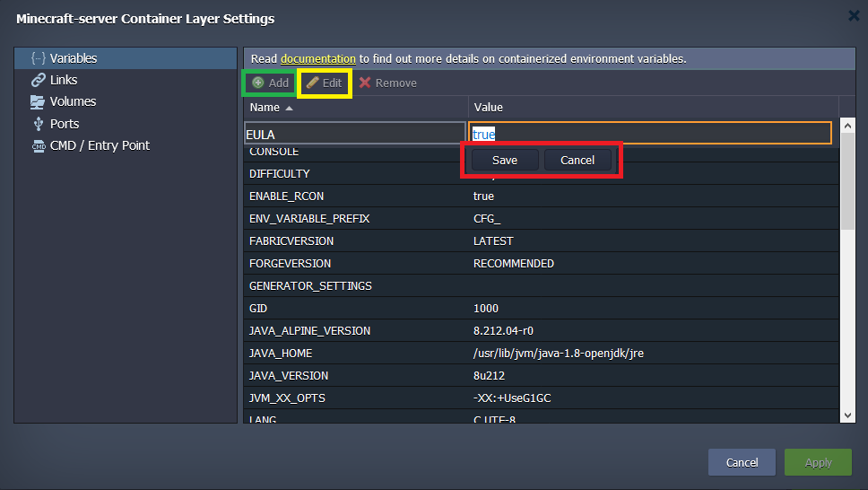The image size is (868, 490).
Task: Save the EULA variable edit
Action: pyautogui.click(x=504, y=160)
